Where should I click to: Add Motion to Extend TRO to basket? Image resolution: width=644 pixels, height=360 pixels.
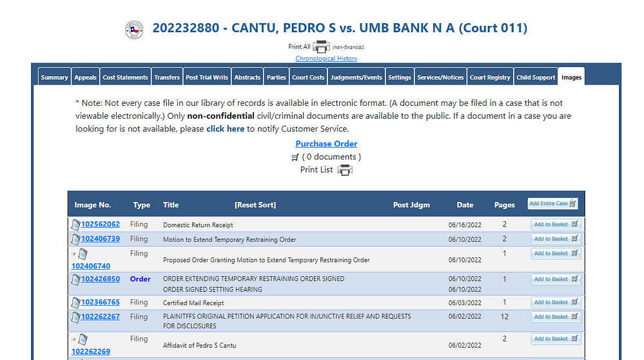click(x=556, y=239)
